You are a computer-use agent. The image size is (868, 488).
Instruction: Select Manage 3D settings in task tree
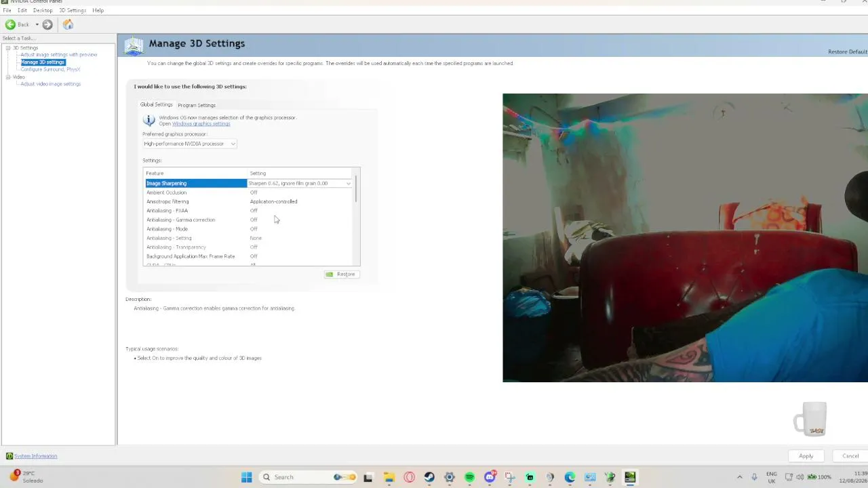[x=43, y=62]
